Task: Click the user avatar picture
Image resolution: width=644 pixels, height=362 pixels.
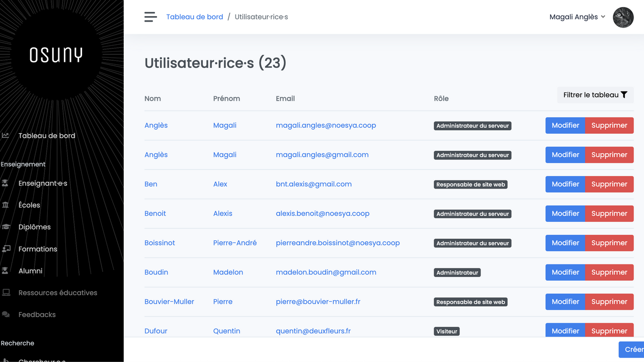Action: click(x=623, y=17)
